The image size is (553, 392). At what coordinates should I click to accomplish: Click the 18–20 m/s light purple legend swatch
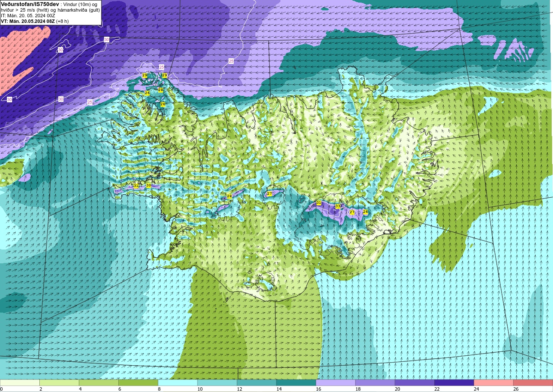375,383
